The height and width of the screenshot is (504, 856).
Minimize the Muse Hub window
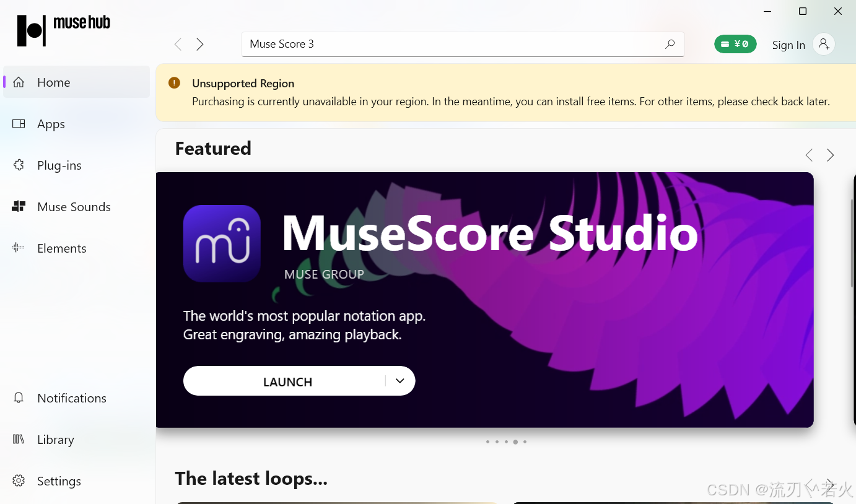[767, 11]
